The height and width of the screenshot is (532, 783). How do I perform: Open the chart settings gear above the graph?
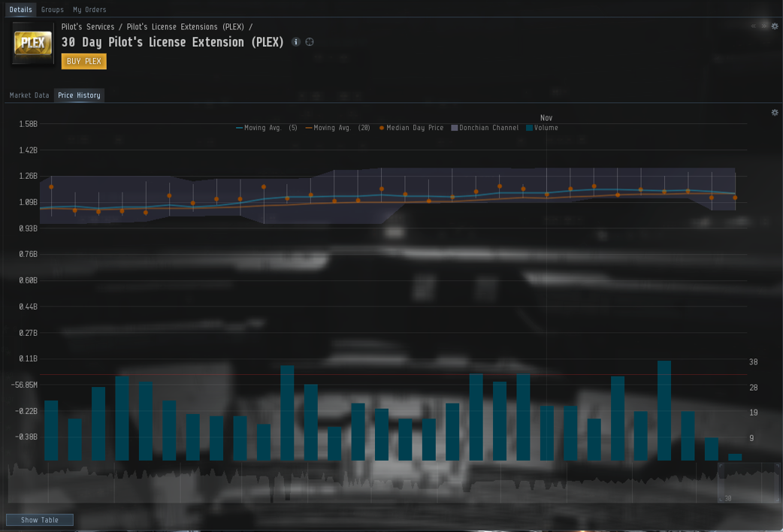click(775, 113)
